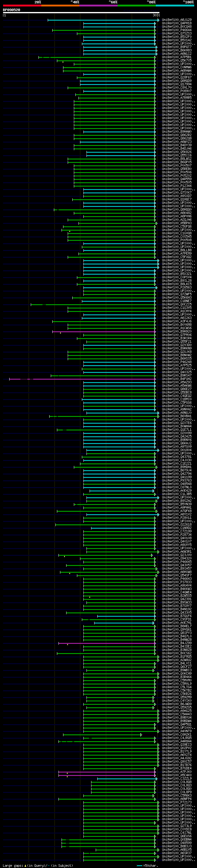The height and width of the screenshot is (868, 197).
Task: Click label UniRef100_P28734
Action: point(177,535)
